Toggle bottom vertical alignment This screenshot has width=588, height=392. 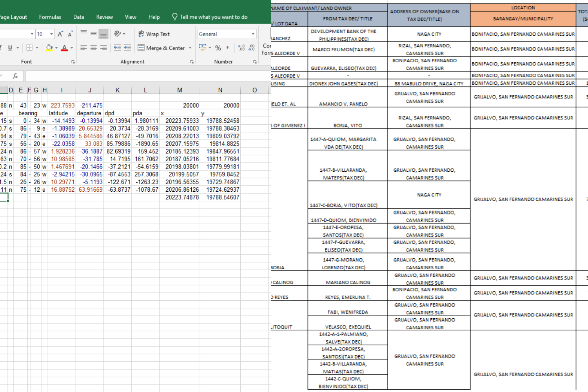[103, 34]
